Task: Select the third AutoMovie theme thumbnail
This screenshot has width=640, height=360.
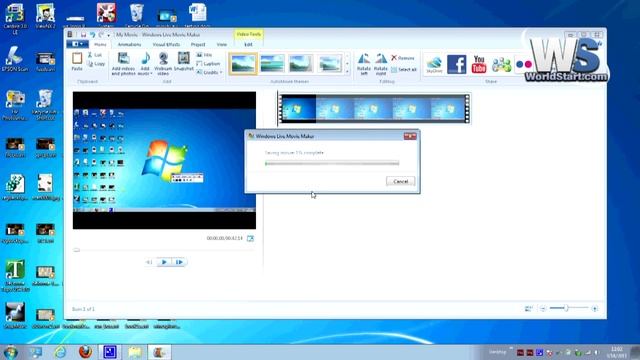Action: 301,63
